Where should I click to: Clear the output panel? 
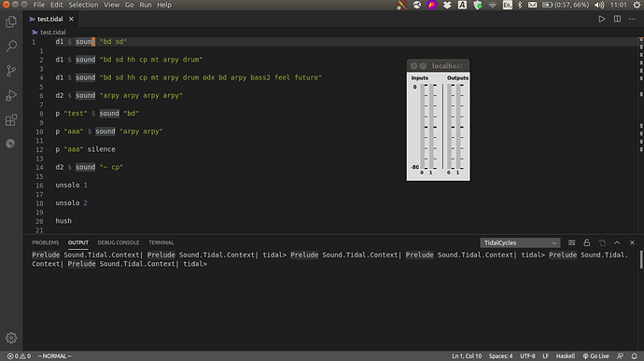tap(571, 243)
